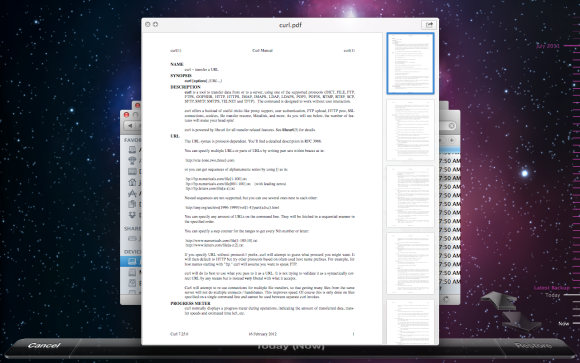Select the AirDrop parachute icon in Finder sidebar
580x363 pixels.
pyautogui.click(x=132, y=161)
